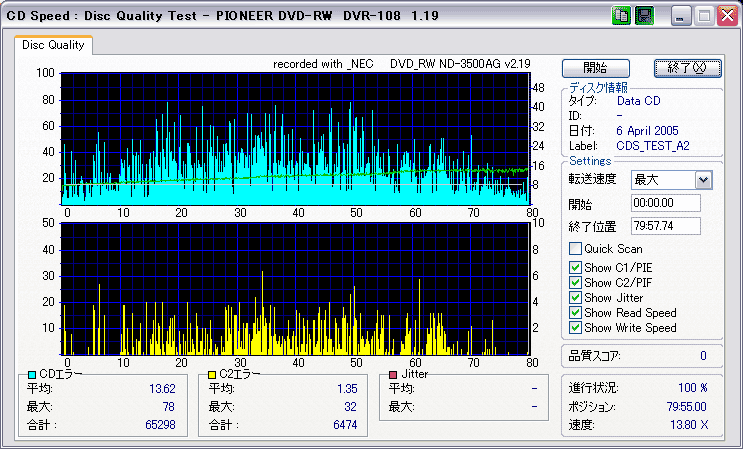This screenshot has width=743, height=449.
Task: Switch to the Disc Quality tab
Action: pos(53,45)
